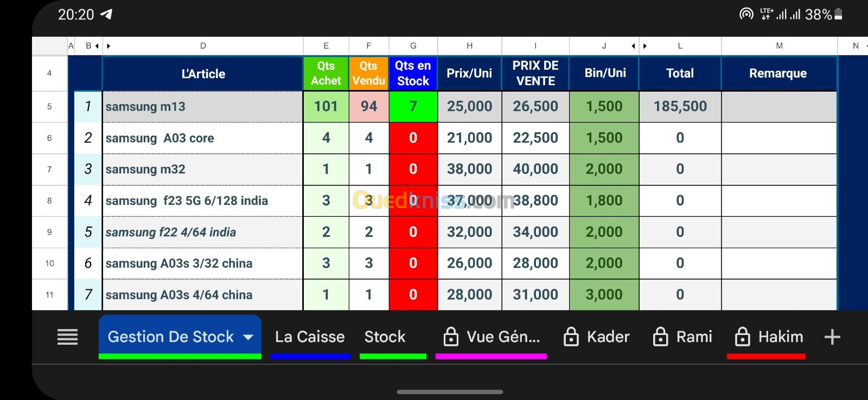Screen dimensions: 868x400
Task: Select the L'Article header cell
Action: coord(203,74)
